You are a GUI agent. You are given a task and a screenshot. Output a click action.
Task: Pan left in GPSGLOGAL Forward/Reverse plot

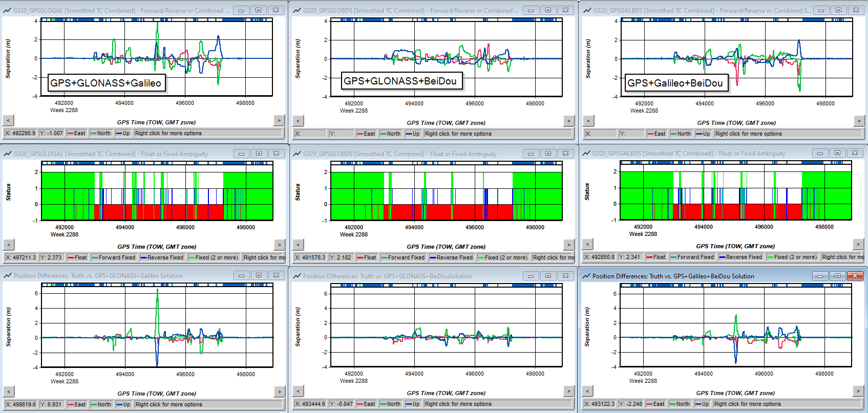[x=8, y=121]
